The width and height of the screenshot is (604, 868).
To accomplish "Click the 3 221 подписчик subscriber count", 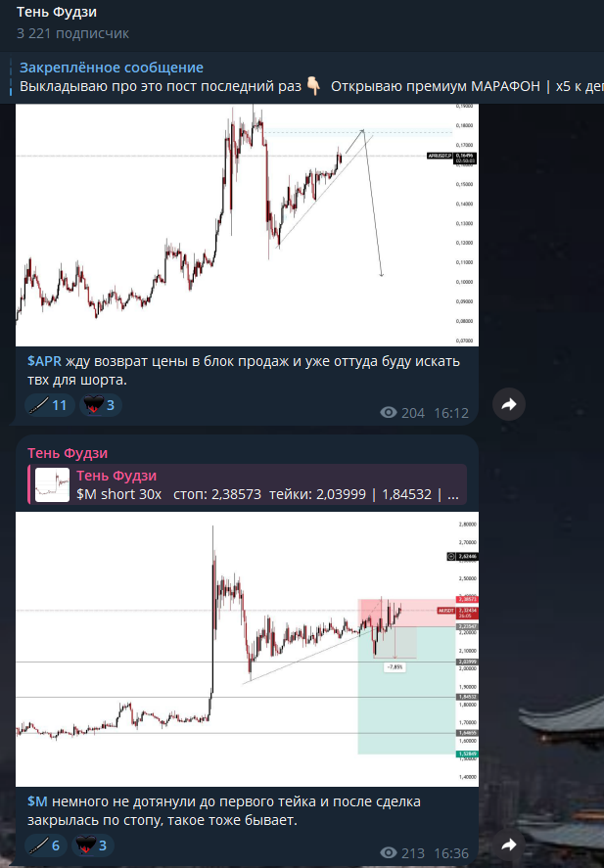I will [x=72, y=33].
